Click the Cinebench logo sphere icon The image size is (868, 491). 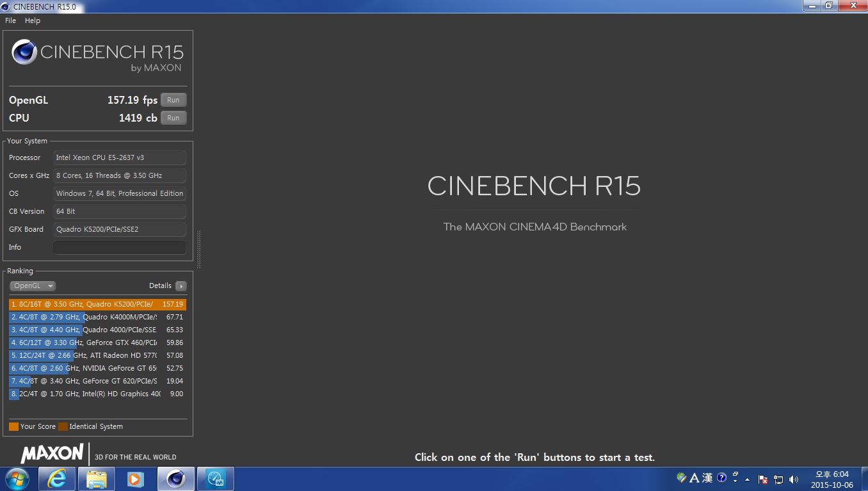tap(24, 52)
